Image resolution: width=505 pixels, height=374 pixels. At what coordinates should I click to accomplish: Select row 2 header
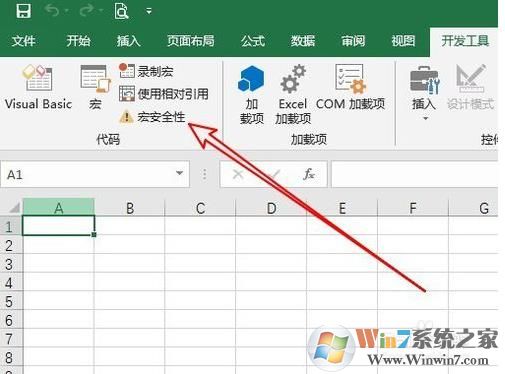[x=10, y=245]
